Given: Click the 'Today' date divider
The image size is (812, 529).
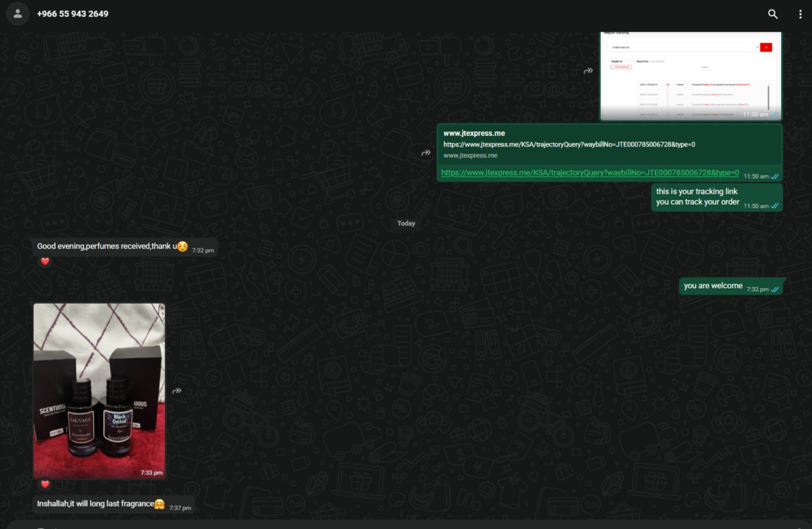Looking at the screenshot, I should 406,224.
